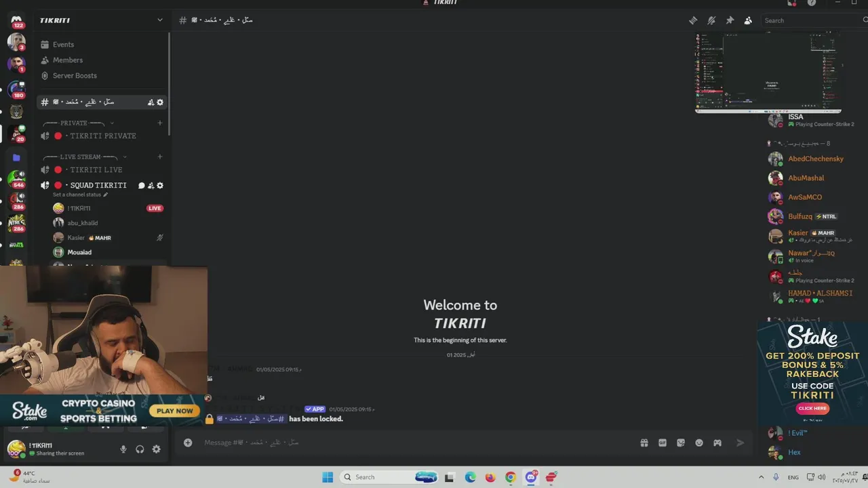Open the gift icon in message bar
This screenshot has height=488, width=868.
644,443
